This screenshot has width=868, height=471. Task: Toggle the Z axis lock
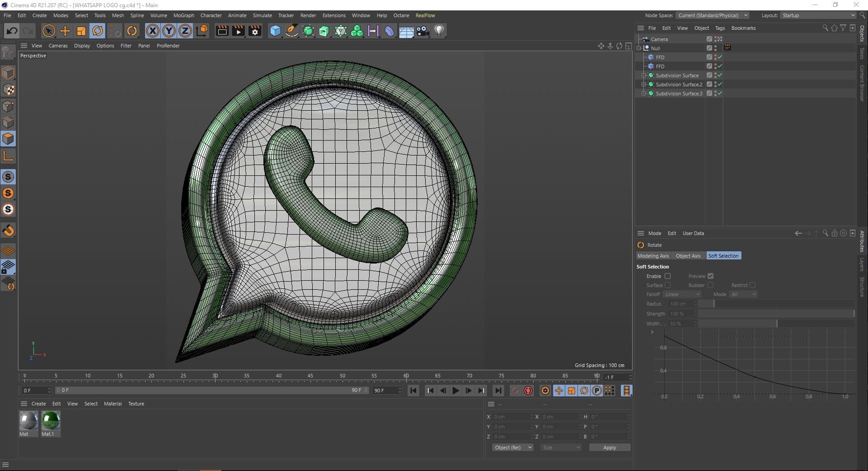click(185, 31)
